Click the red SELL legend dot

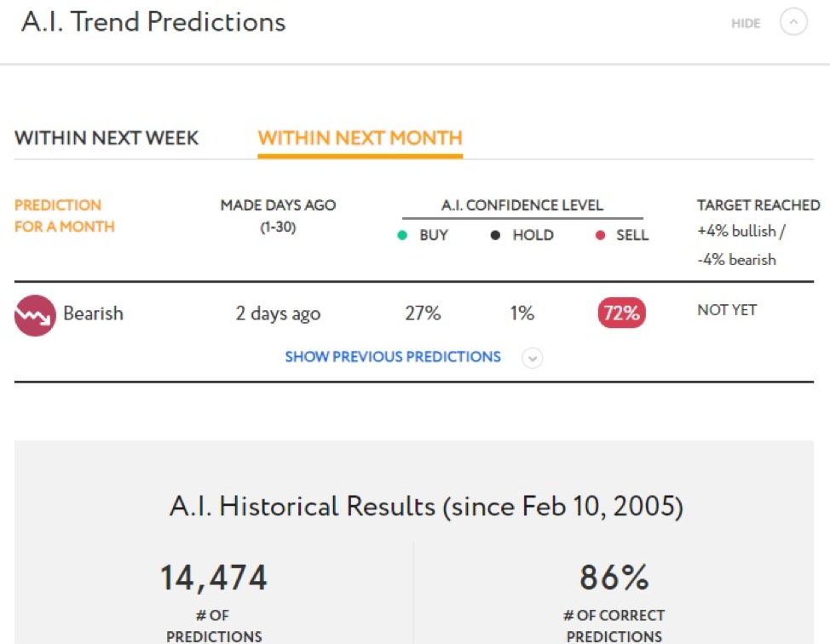600,235
